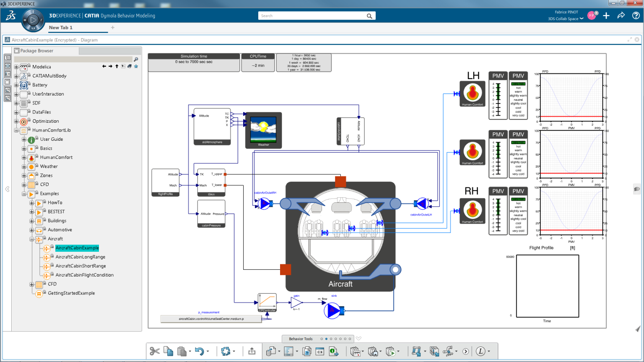Open the Paste dropdown arrow

(x=190, y=352)
